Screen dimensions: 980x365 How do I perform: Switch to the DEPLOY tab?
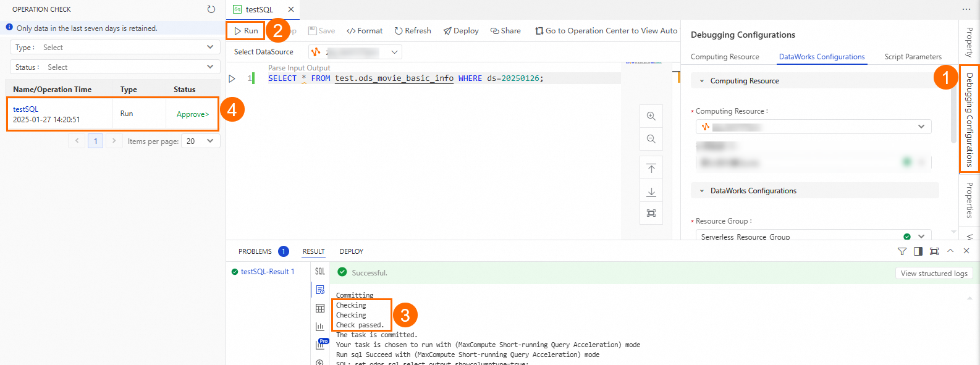coord(351,251)
